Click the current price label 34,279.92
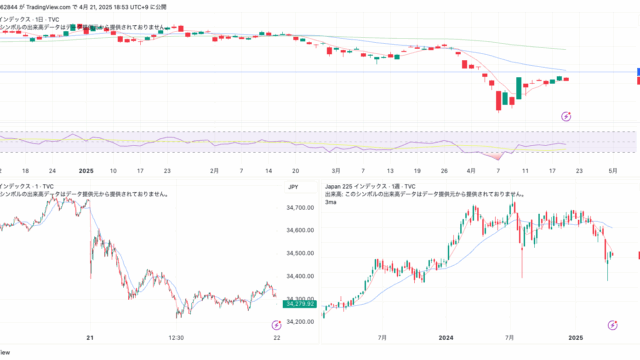Image resolution: width=640 pixels, height=360 pixels. [x=300, y=304]
